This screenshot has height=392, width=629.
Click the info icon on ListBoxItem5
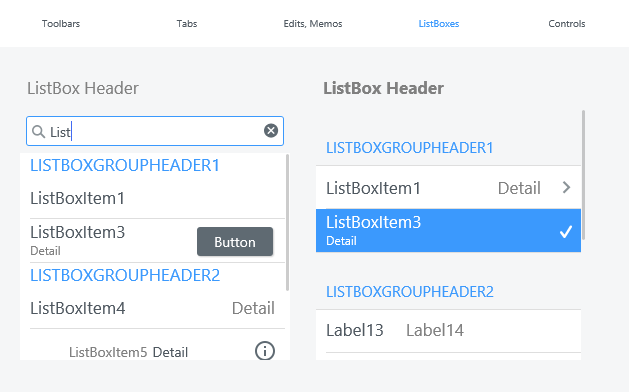click(x=265, y=351)
